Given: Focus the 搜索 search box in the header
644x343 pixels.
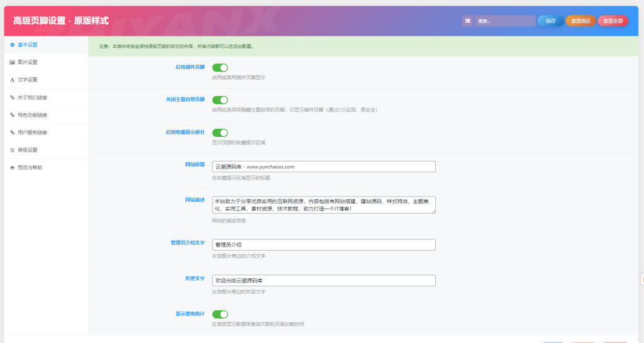Looking at the screenshot, I should 504,21.
